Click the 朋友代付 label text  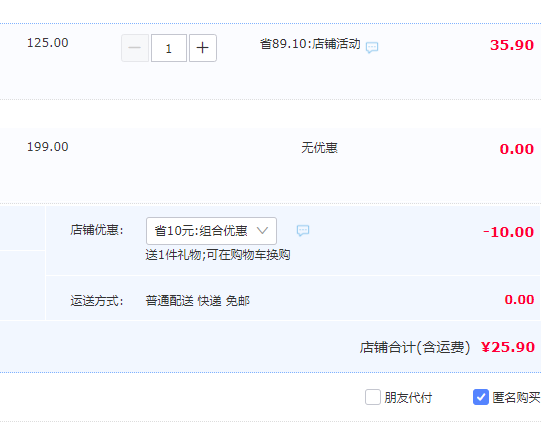click(408, 397)
